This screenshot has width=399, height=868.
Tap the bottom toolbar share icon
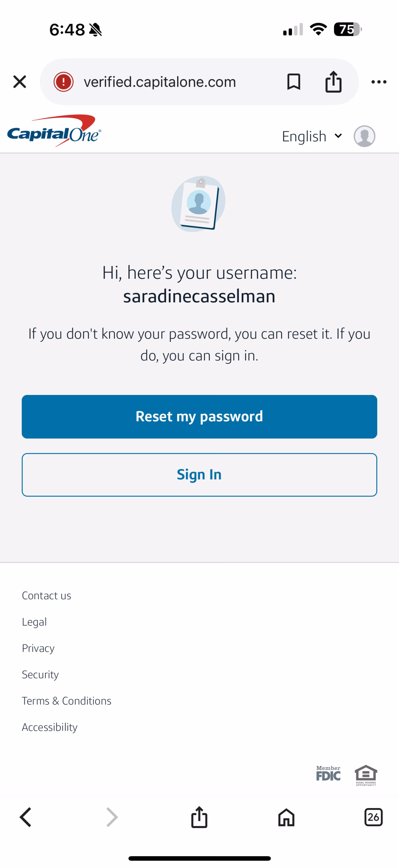click(x=199, y=817)
